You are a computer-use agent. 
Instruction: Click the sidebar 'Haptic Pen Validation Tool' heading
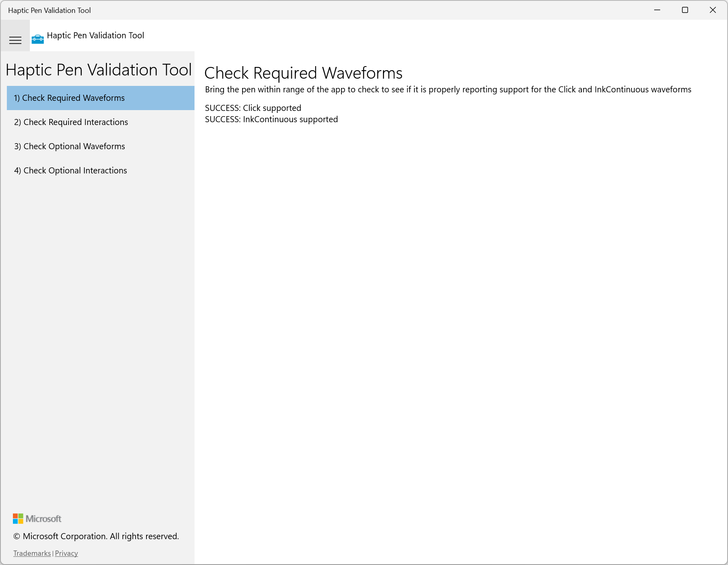(99, 70)
